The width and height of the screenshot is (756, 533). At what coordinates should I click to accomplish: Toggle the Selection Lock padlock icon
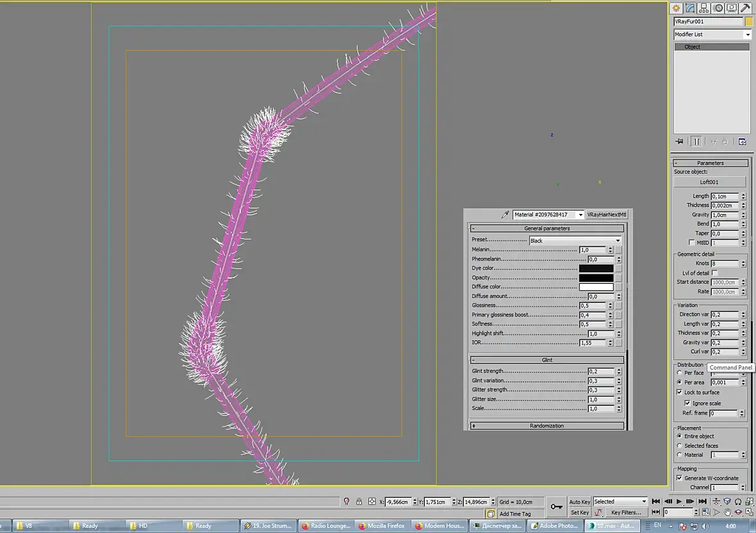pos(359,502)
